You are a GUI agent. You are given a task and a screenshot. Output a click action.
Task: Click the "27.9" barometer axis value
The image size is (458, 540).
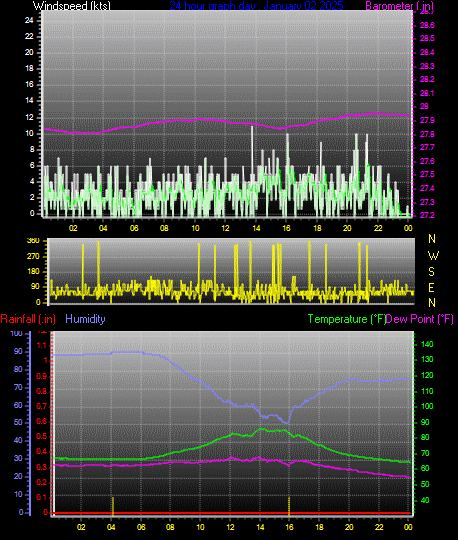point(427,121)
